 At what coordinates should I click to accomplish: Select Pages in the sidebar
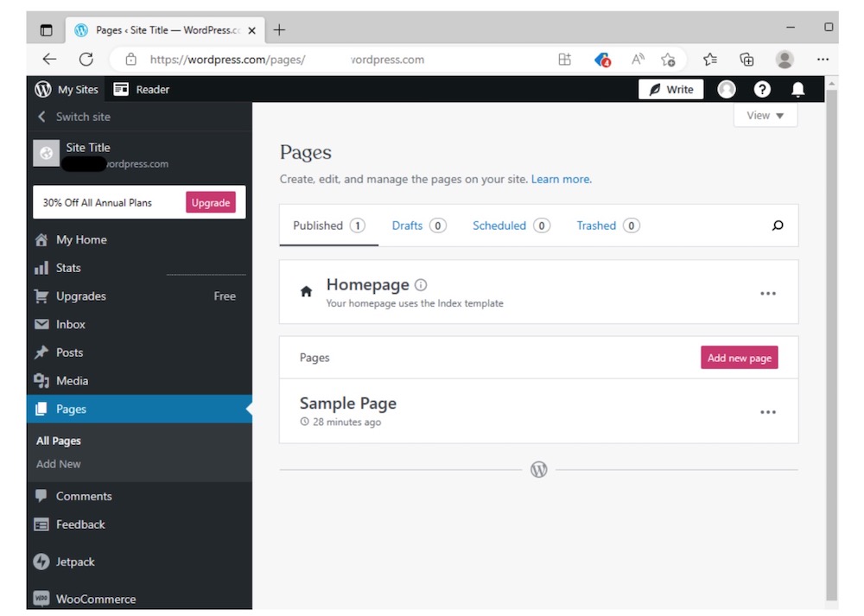coord(139,409)
